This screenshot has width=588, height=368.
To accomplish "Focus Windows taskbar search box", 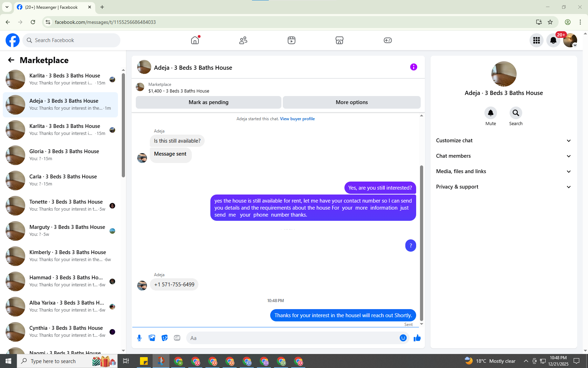I will pos(67,361).
